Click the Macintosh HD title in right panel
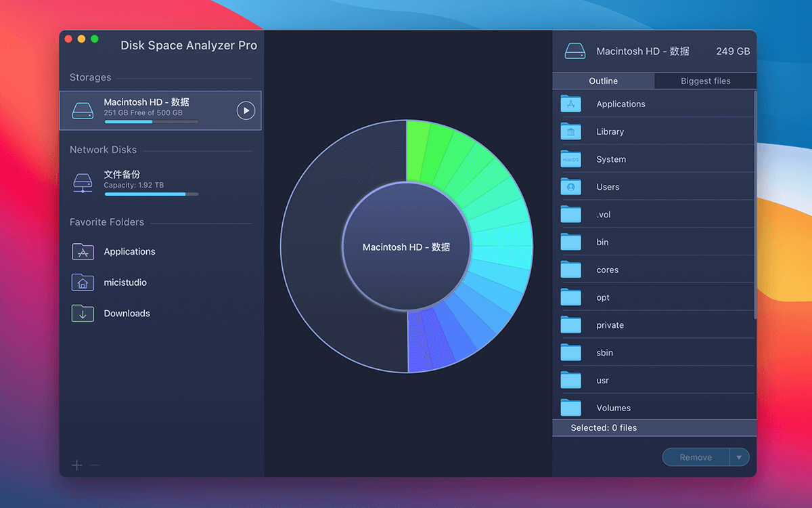Viewport: 812px width, 508px height. coord(643,51)
